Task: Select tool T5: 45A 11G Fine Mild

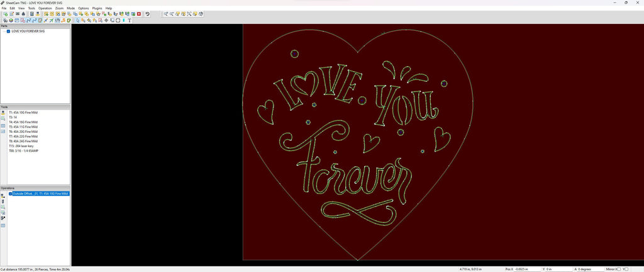Action: click(x=23, y=127)
